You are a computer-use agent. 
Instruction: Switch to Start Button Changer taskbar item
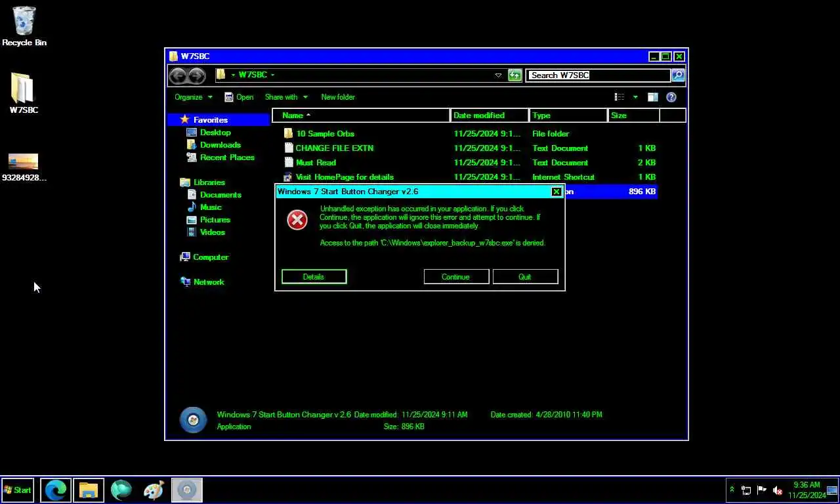(187, 490)
